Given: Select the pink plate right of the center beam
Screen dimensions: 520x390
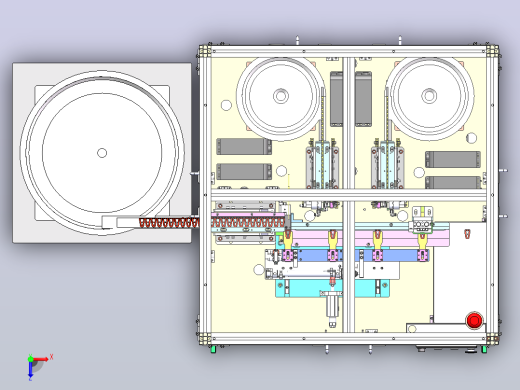Looking at the screenshot, I should pyautogui.click(x=402, y=238).
